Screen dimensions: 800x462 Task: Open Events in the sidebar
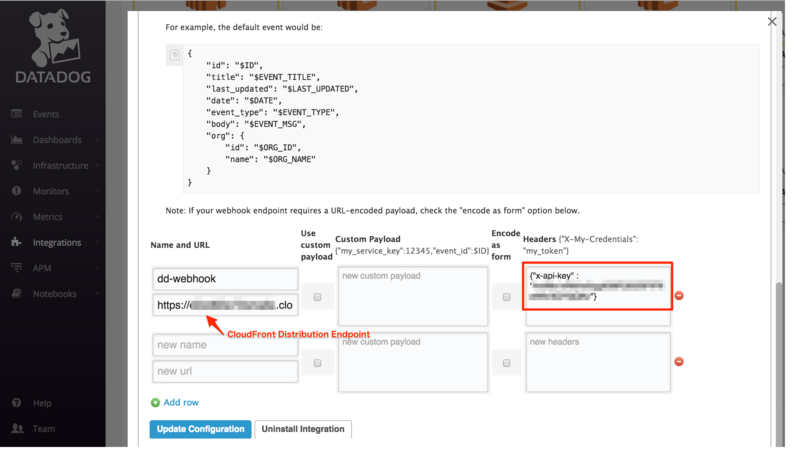46,114
